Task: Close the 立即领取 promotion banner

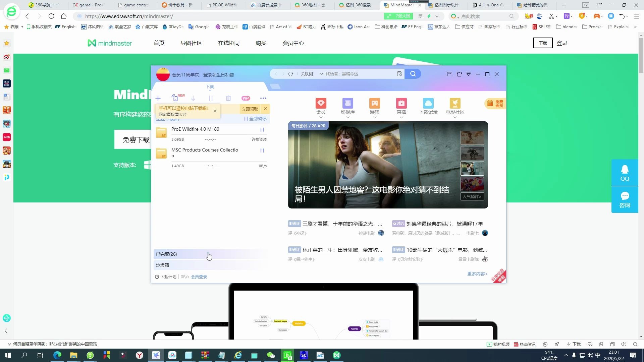Action: [x=265, y=109]
